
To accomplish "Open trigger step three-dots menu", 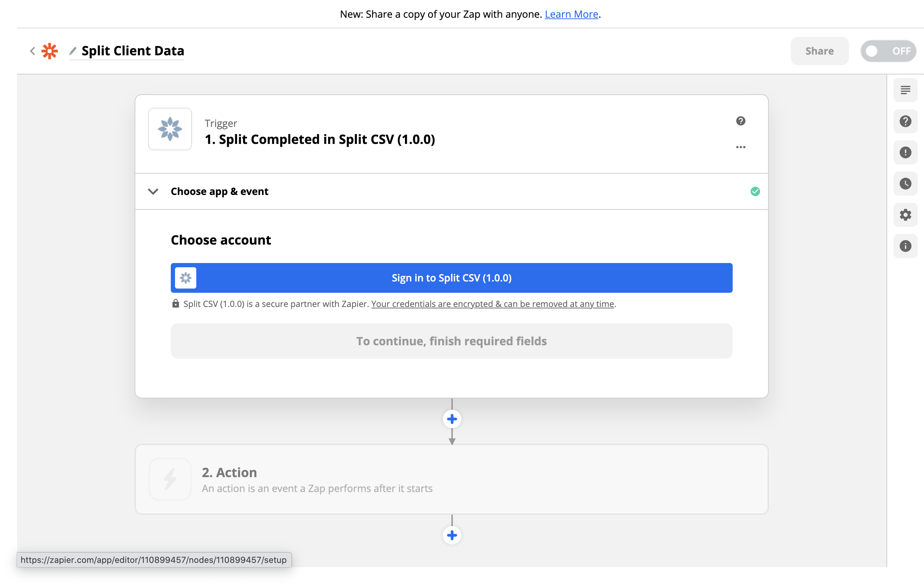I will click(740, 147).
